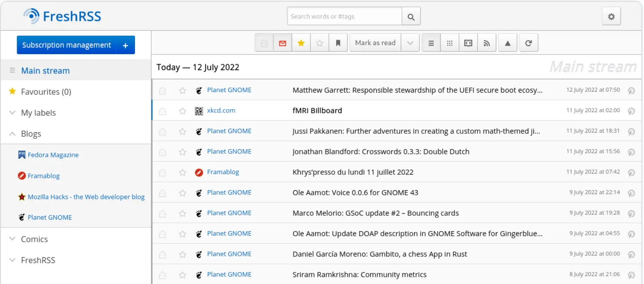Open original link icon for Matthew Garrett article
The image size is (644, 284).
coord(631,90)
